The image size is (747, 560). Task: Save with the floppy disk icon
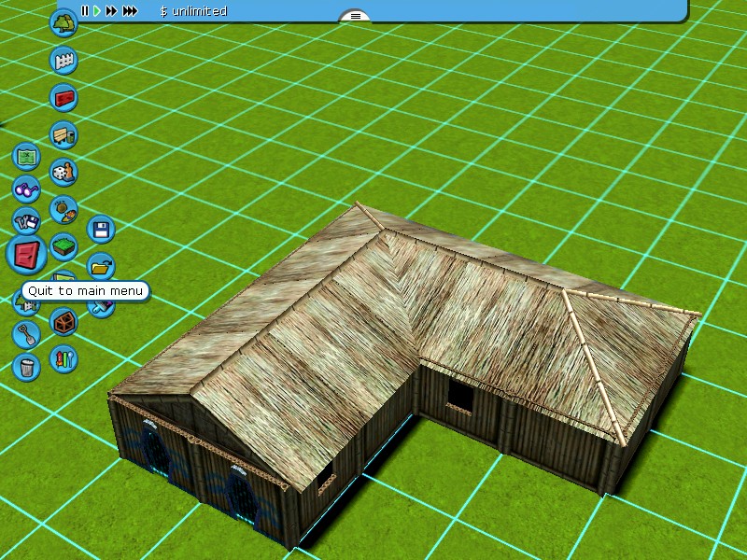(100, 229)
